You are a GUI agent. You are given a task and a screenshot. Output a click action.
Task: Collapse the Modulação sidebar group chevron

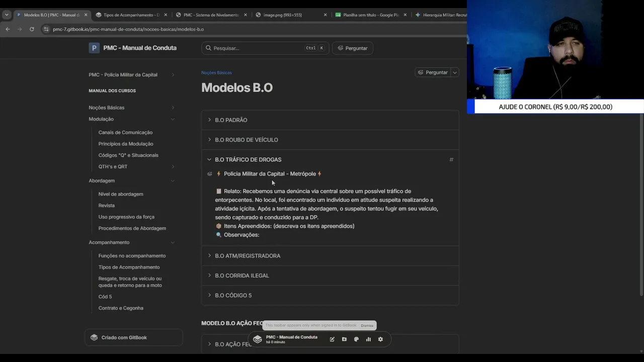[x=173, y=119]
